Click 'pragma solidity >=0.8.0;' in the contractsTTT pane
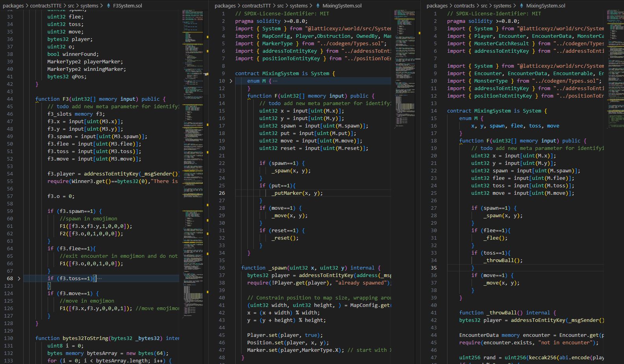The image size is (624, 364). [271, 21]
